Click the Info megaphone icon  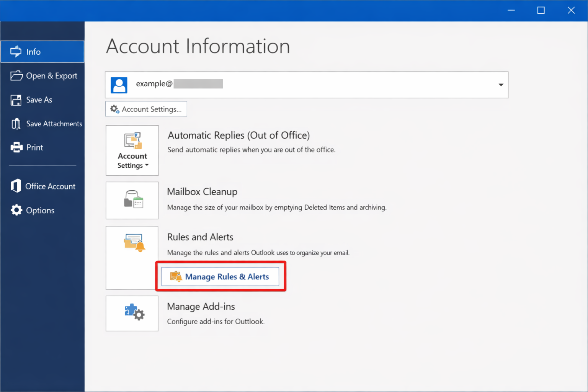[x=16, y=51]
